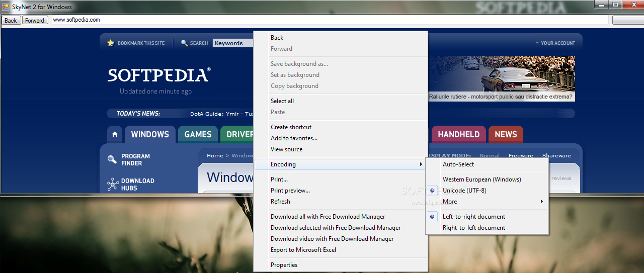This screenshot has height=273, width=644.
Task: Choose Add to favorites in the context menu
Action: [x=341, y=138]
